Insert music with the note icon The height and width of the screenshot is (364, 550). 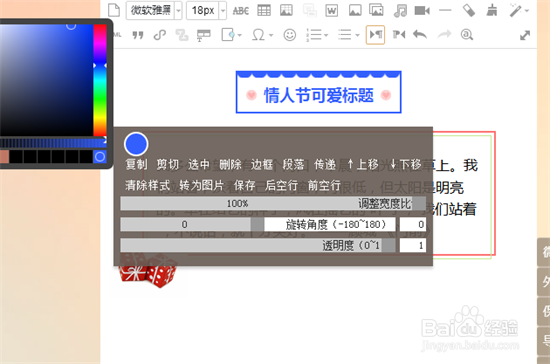click(400, 11)
